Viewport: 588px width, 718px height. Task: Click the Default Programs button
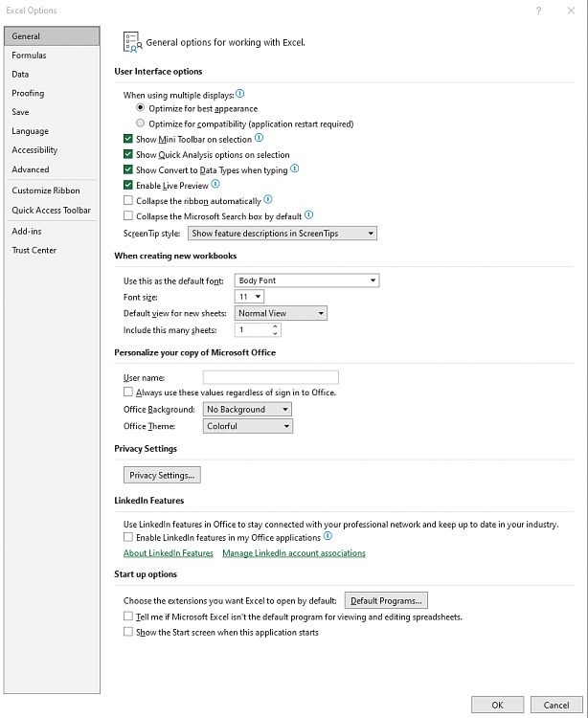coord(386,601)
